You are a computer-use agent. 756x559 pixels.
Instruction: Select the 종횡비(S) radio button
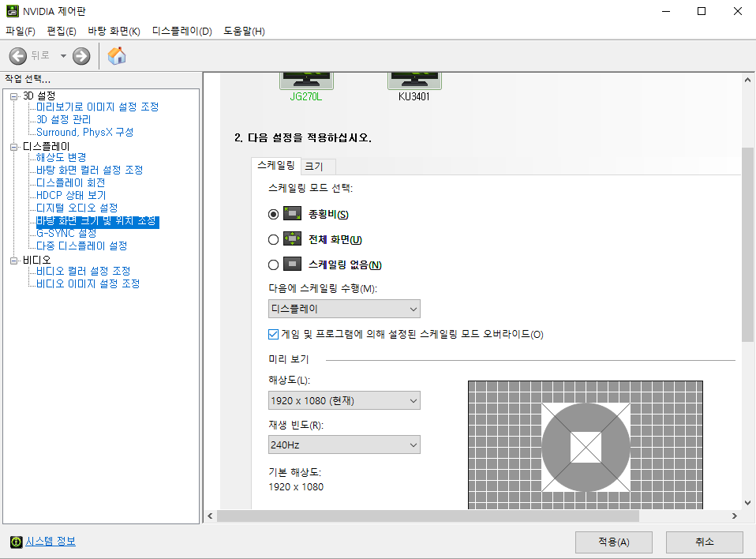[273, 214]
